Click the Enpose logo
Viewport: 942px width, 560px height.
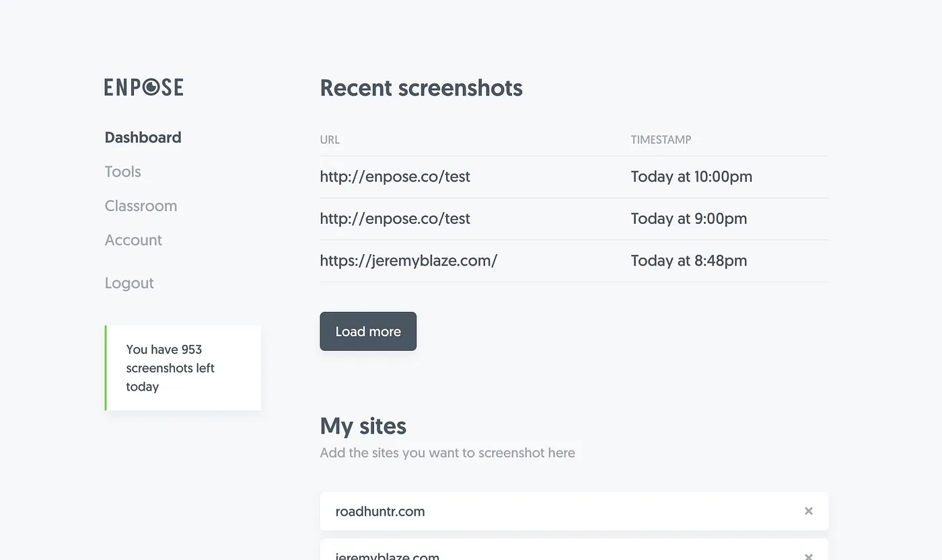[x=143, y=87]
